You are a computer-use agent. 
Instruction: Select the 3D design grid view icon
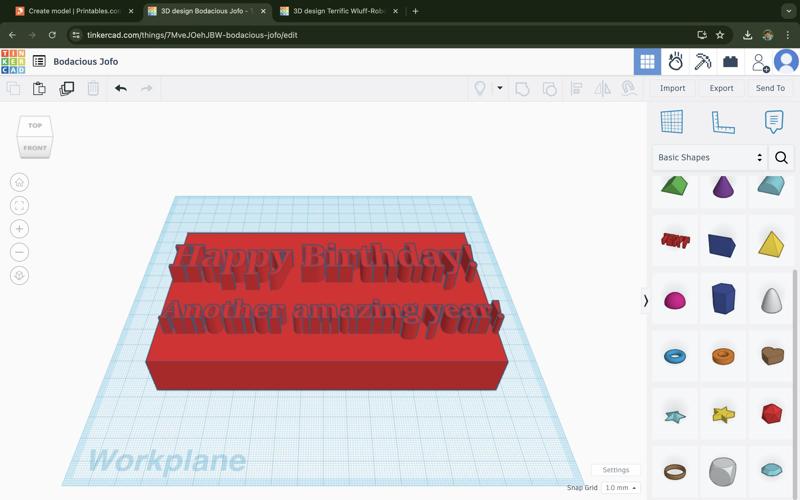click(647, 62)
